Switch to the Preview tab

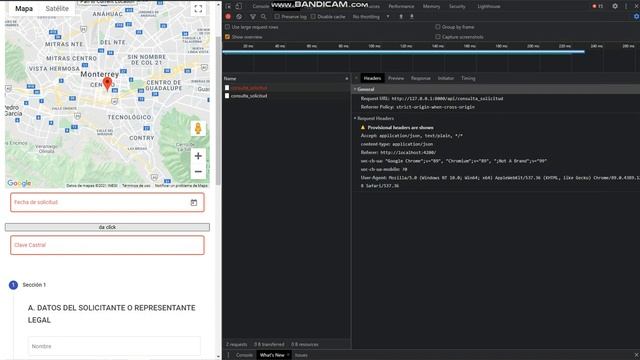tap(396, 78)
